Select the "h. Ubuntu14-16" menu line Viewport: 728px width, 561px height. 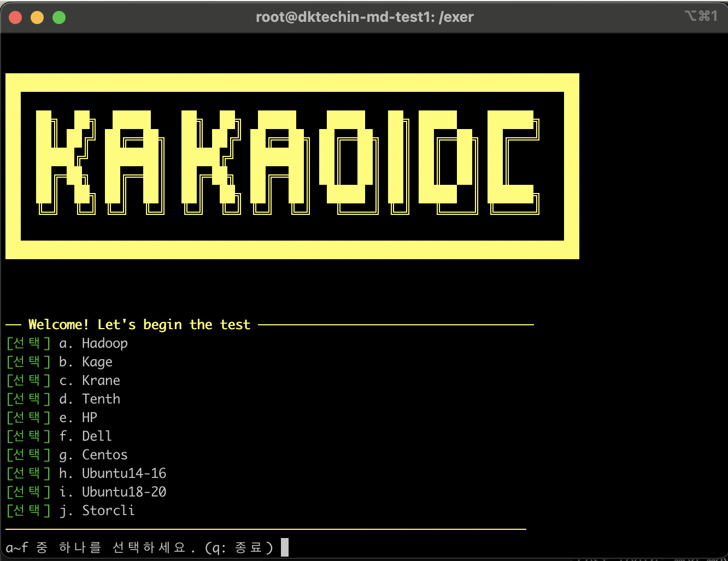tap(86, 474)
